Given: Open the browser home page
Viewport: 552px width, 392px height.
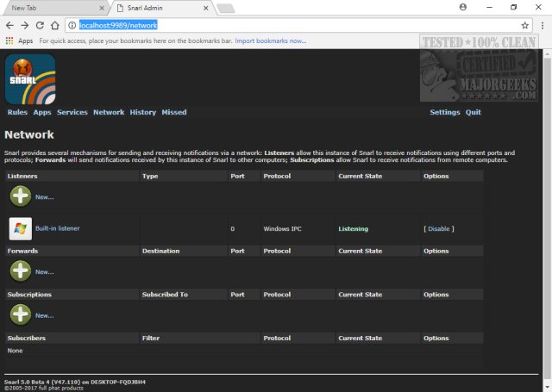Looking at the screenshot, I should (x=55, y=25).
